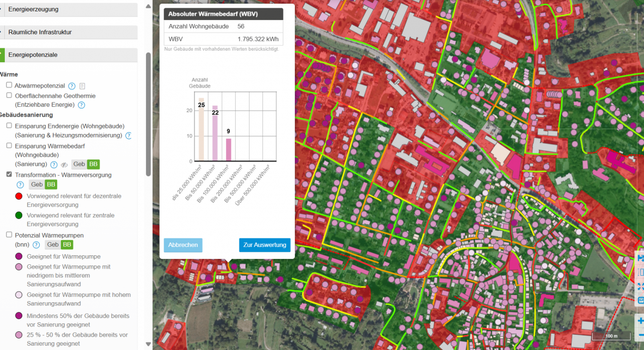Select Geb mode for Einsparung Wärmebedarf
644x350 pixels.
point(79,164)
